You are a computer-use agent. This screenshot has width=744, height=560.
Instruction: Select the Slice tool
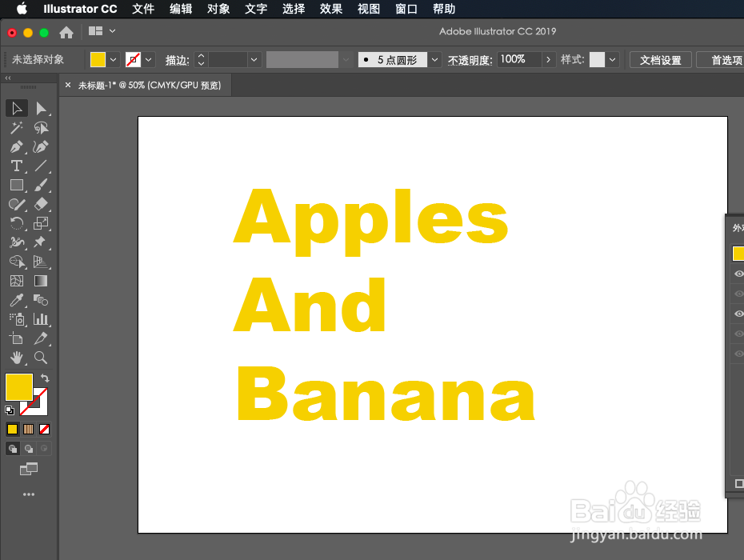(42, 338)
